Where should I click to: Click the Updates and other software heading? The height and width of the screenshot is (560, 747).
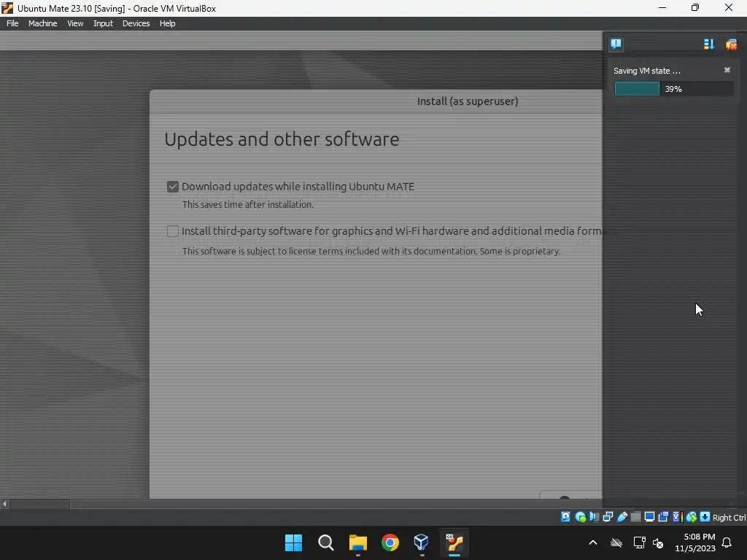[282, 139]
